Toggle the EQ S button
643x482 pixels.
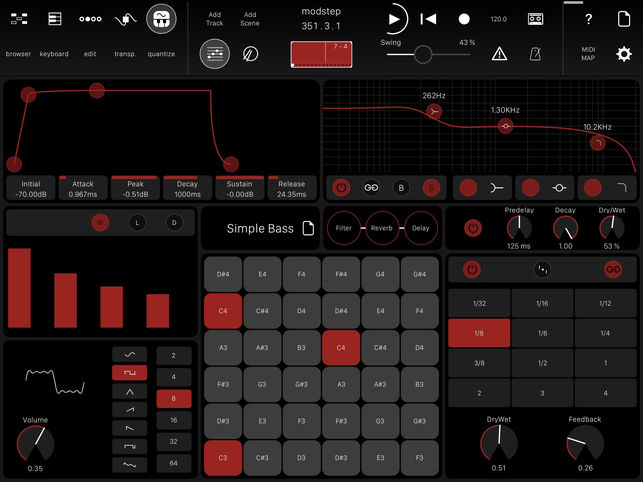click(x=431, y=188)
